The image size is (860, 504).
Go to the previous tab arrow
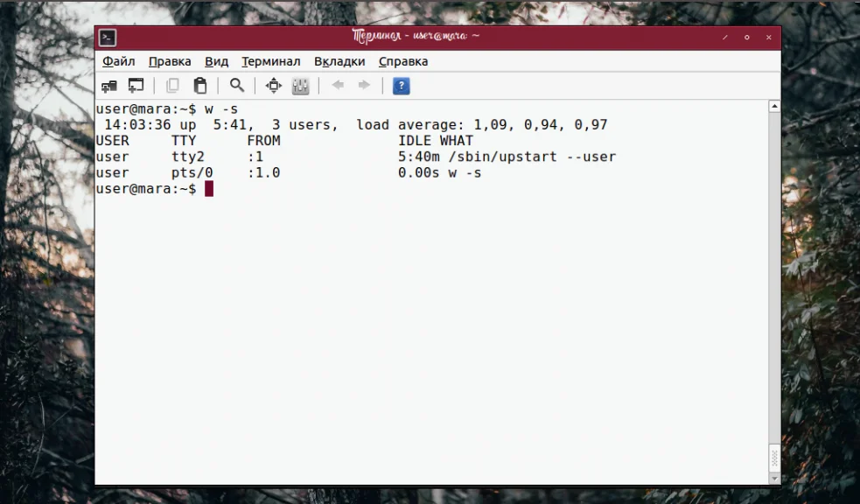tap(338, 85)
